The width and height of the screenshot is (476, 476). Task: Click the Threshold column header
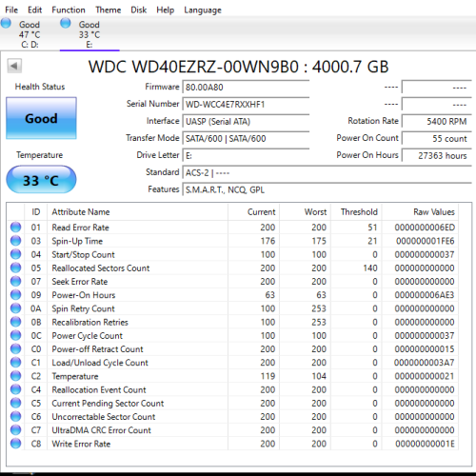(356, 212)
